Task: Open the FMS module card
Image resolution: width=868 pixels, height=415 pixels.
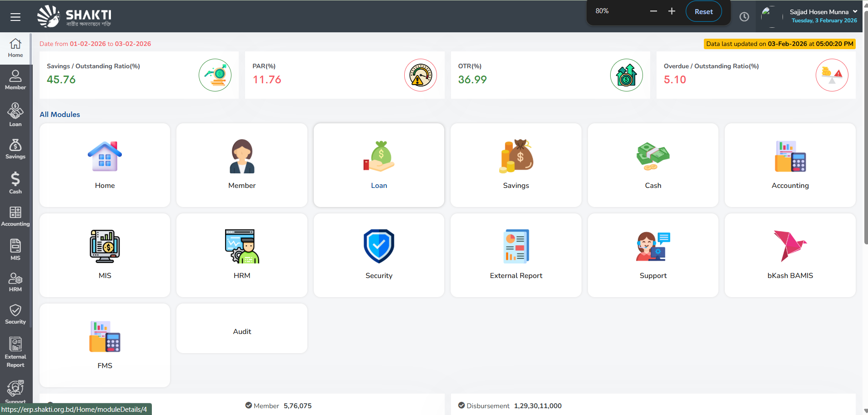Action: [105, 345]
